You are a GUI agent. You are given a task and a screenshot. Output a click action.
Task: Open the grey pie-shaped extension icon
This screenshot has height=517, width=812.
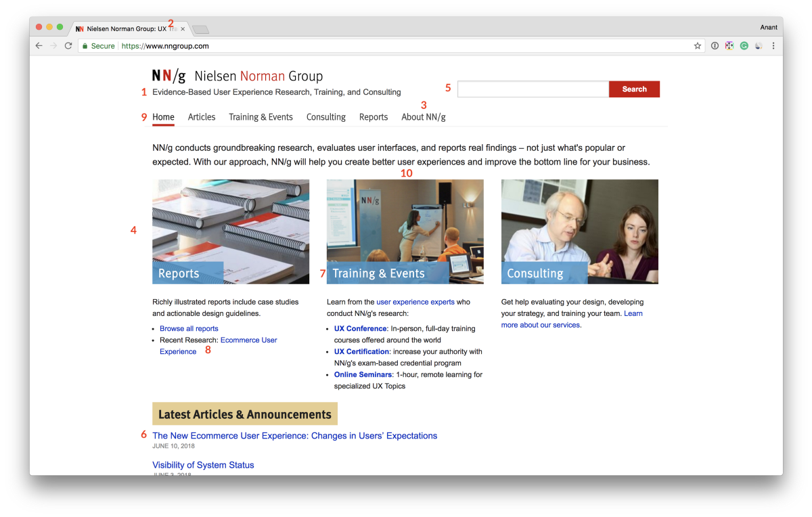tap(759, 46)
